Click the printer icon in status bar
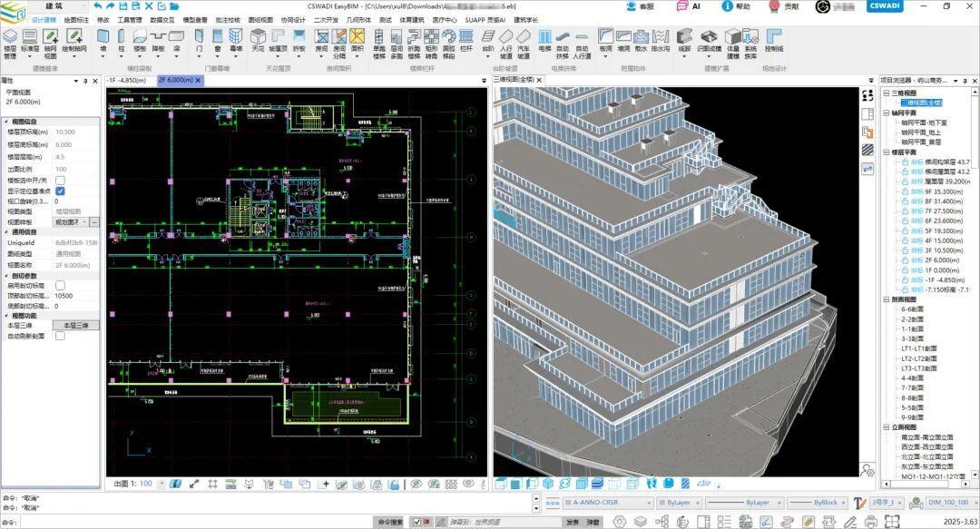980x529 pixels. (870, 522)
